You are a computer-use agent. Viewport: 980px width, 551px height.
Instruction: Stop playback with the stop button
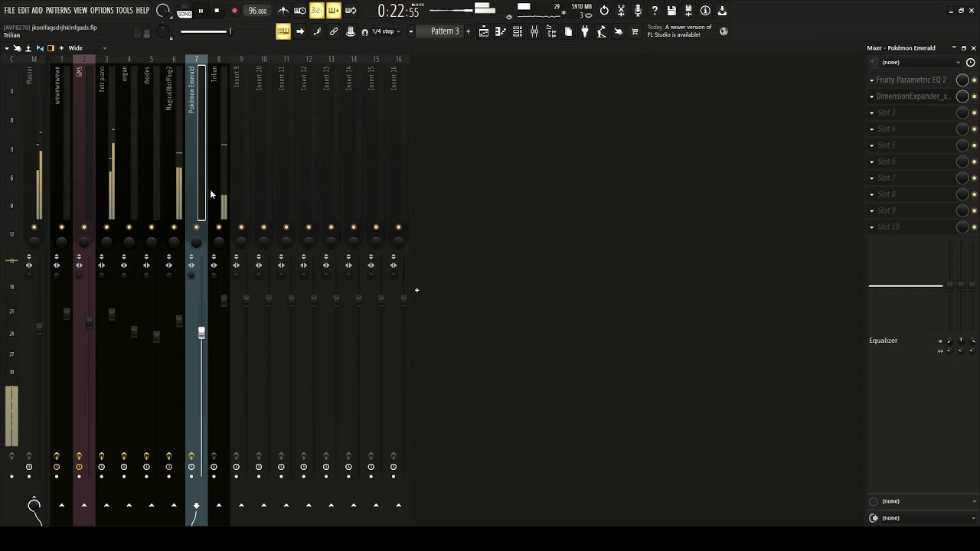tap(217, 11)
